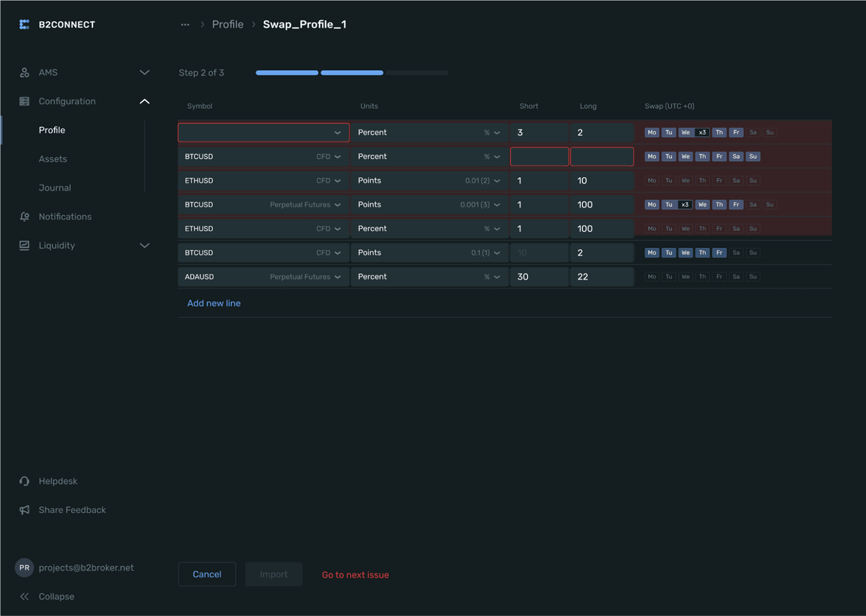Open the empty Symbol dropdown in first row

coord(264,132)
